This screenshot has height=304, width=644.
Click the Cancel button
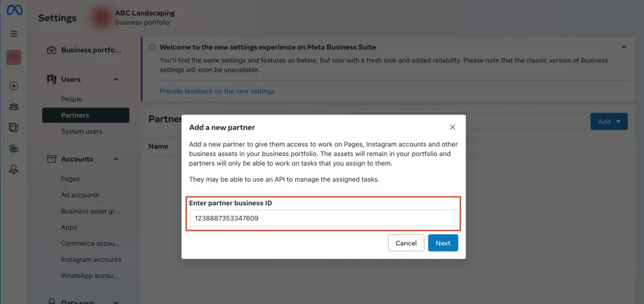(406, 243)
